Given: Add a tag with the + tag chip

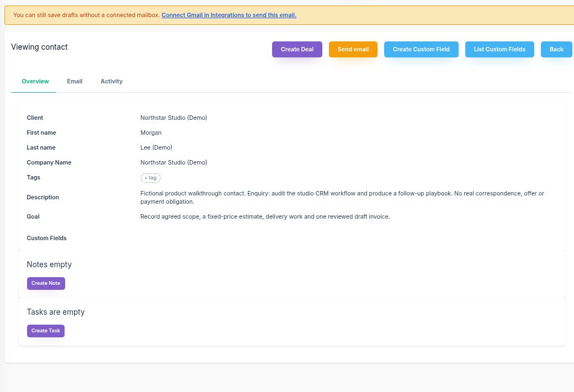Looking at the screenshot, I should click(151, 178).
